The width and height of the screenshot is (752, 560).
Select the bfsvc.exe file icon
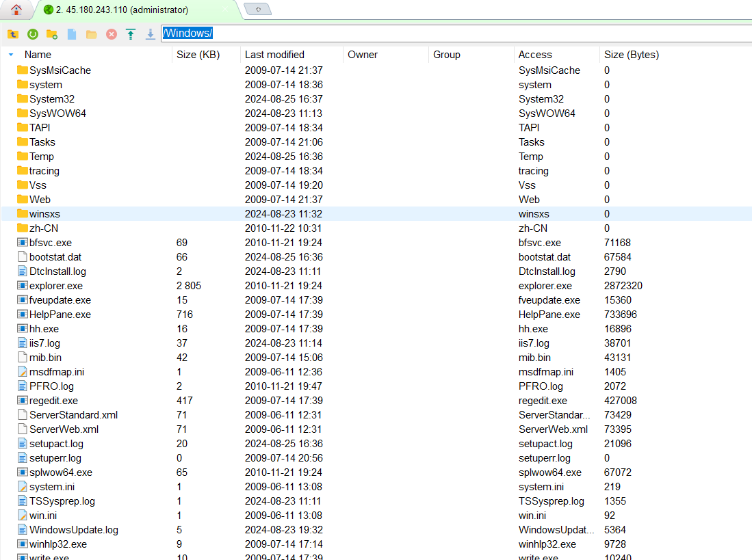click(x=22, y=243)
